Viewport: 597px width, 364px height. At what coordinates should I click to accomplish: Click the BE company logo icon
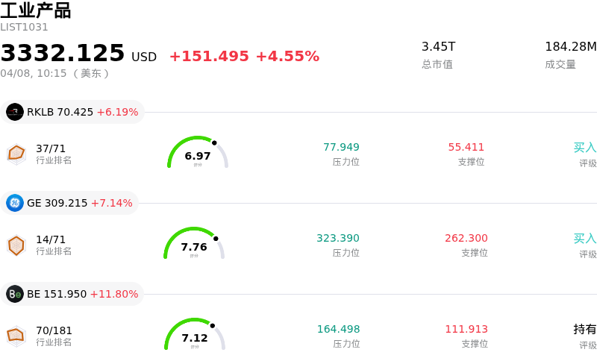pyautogui.click(x=15, y=294)
